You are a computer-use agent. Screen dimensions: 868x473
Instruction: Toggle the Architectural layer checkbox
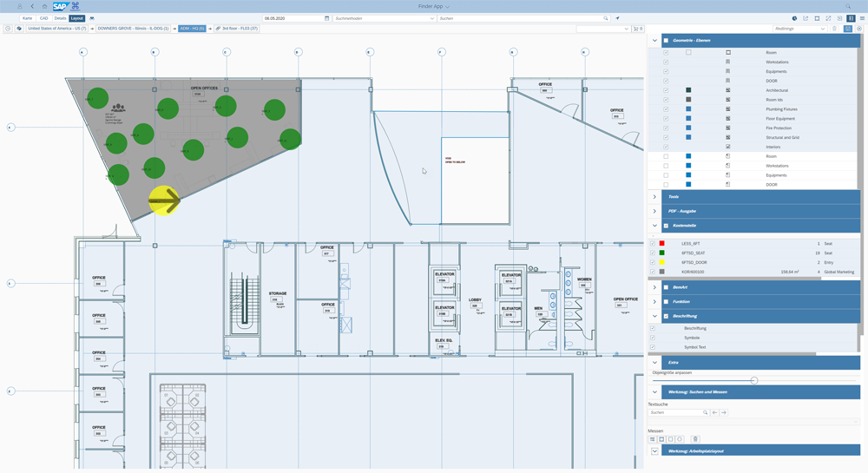666,90
